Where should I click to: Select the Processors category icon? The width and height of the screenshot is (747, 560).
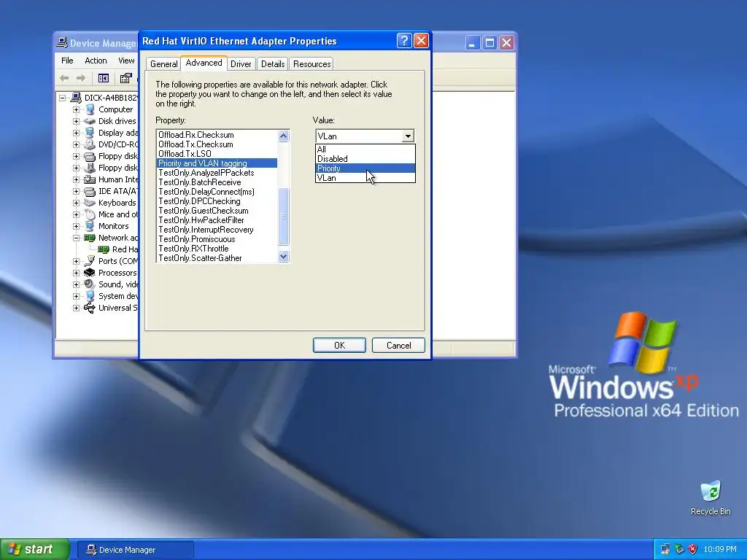coord(90,273)
